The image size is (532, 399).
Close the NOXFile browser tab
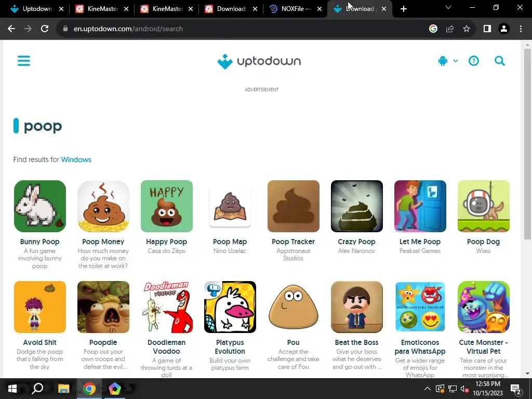(x=320, y=9)
